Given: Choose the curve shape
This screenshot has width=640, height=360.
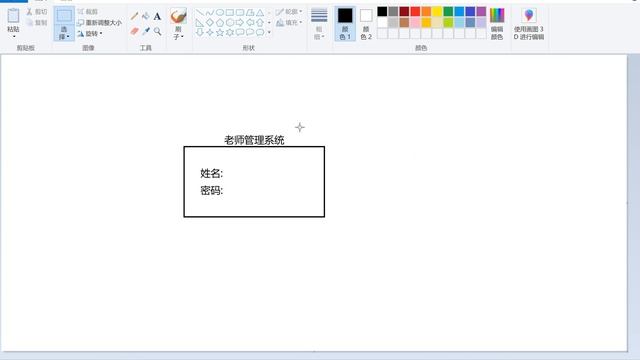Looking at the screenshot, I should 210,12.
